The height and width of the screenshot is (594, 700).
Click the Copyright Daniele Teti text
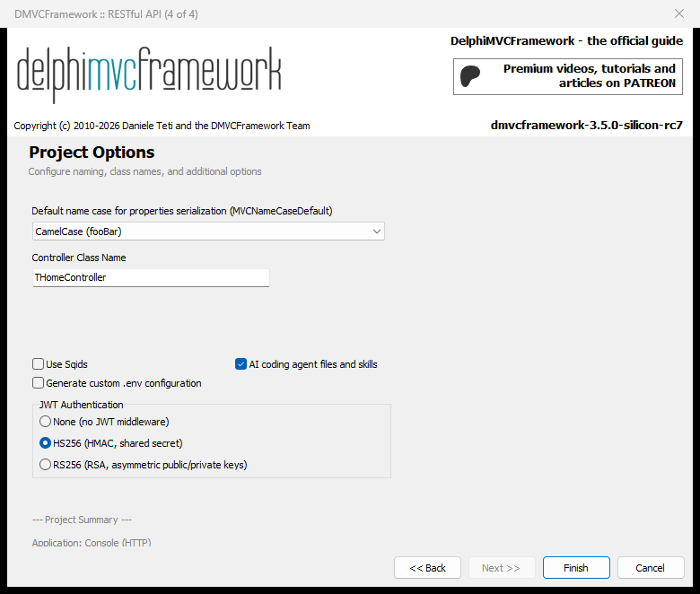[162, 126]
